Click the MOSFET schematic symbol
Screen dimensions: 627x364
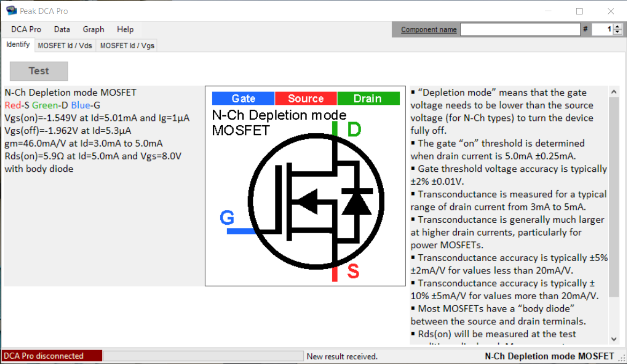316,201
